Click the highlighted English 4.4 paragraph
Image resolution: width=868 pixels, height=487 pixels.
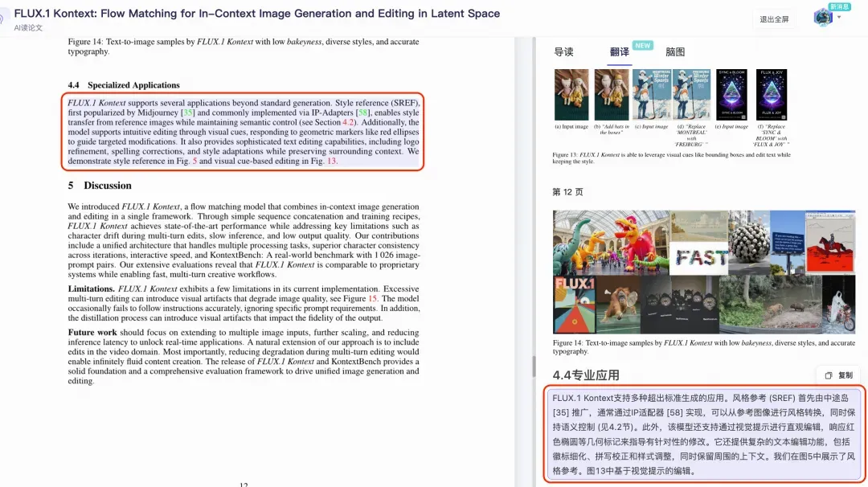pos(243,132)
